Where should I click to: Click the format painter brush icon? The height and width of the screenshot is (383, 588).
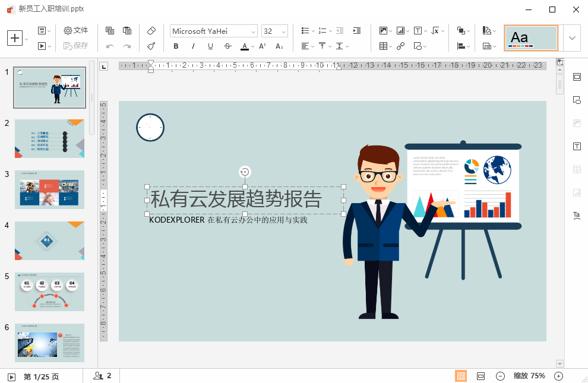pos(151,46)
